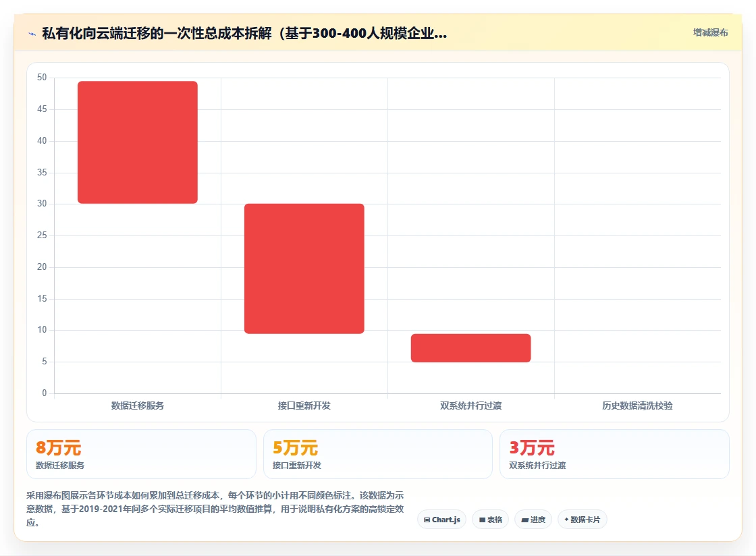Screen dimensions: 756x556
Task: Click the y-axis value 30
Action: (42, 204)
